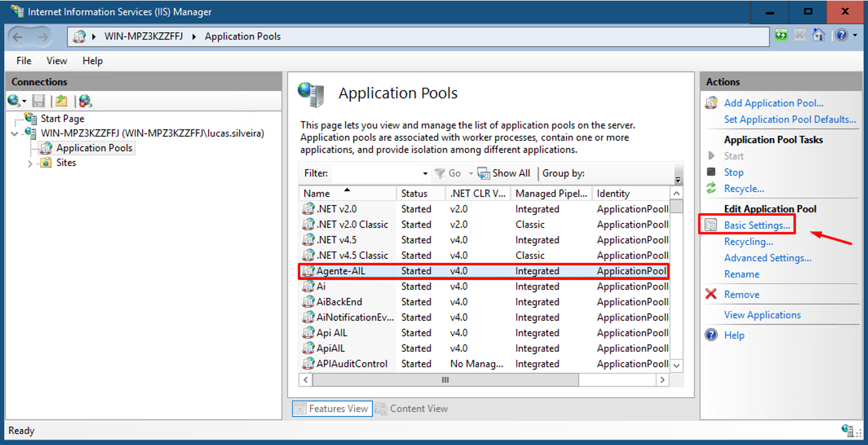
Task: Open the Help link in Actions pane
Action: [734, 335]
